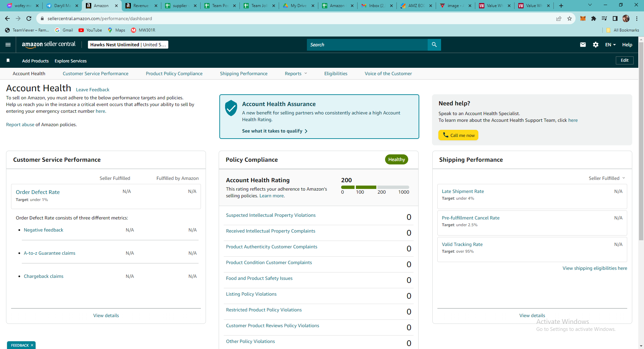
Task: Open the media control icon in Chrome toolbar
Action: pyautogui.click(x=604, y=18)
